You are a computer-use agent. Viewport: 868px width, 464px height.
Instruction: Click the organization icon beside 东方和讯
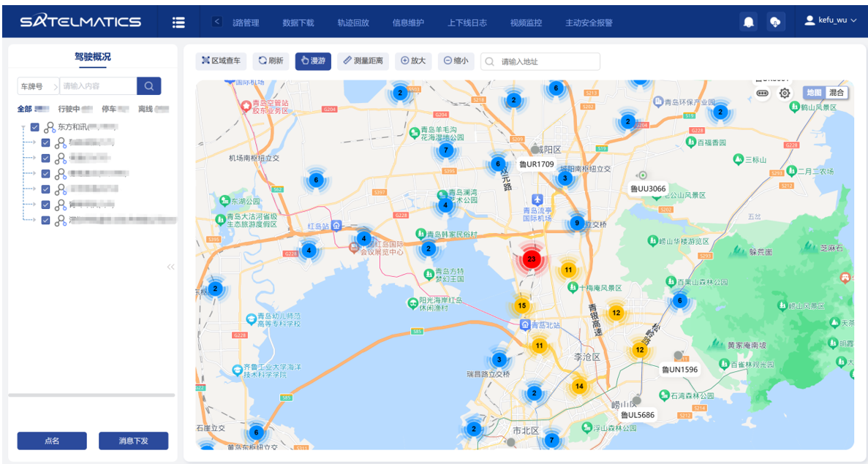pyautogui.click(x=49, y=127)
